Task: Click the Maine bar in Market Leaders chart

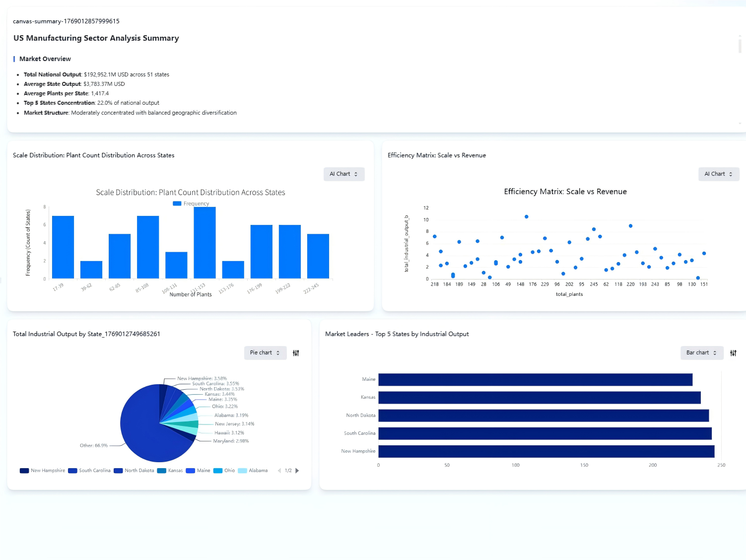Action: pos(535,379)
